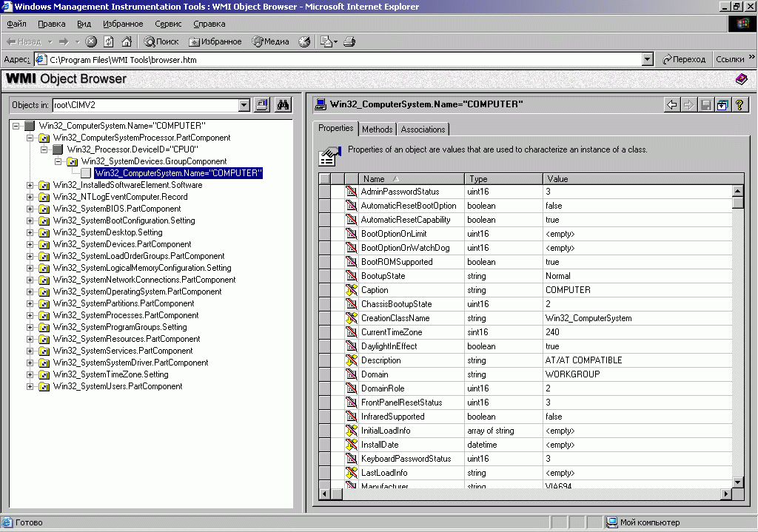The height and width of the screenshot is (532, 758).
Task: Select the Properties tab
Action: pyautogui.click(x=335, y=128)
